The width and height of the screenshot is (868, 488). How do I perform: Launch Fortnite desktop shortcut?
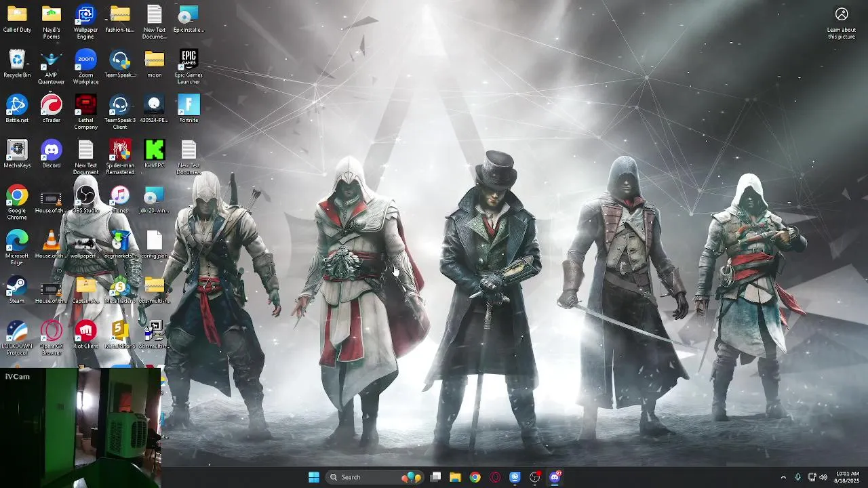tap(189, 110)
